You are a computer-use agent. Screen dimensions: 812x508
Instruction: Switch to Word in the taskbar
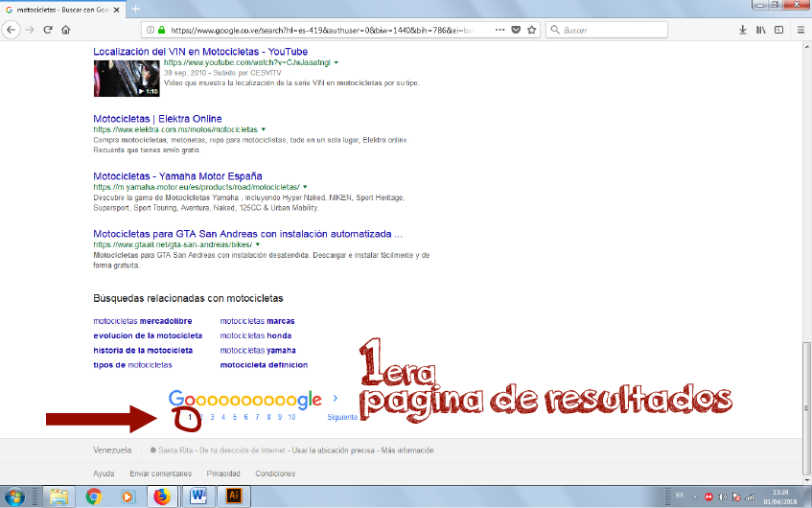point(197,497)
